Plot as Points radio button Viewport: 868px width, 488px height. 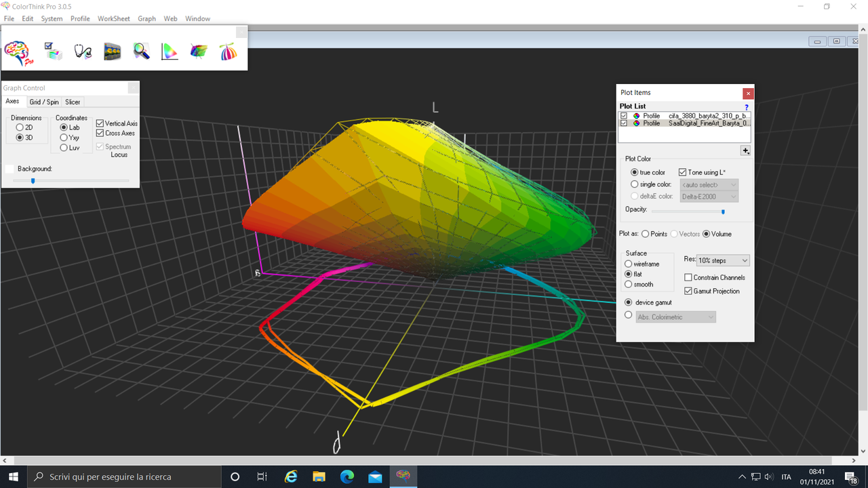click(646, 234)
